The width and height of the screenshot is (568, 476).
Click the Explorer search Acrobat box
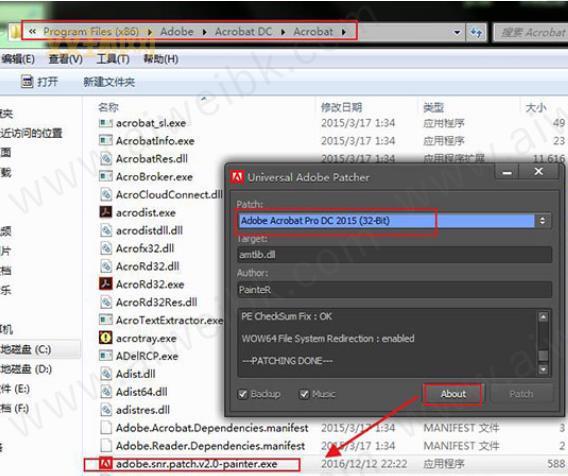click(x=531, y=32)
